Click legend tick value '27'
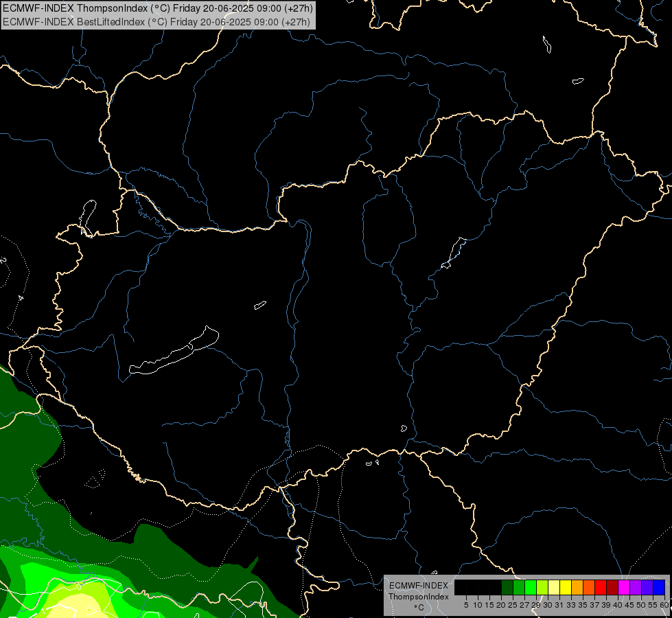 click(x=524, y=605)
